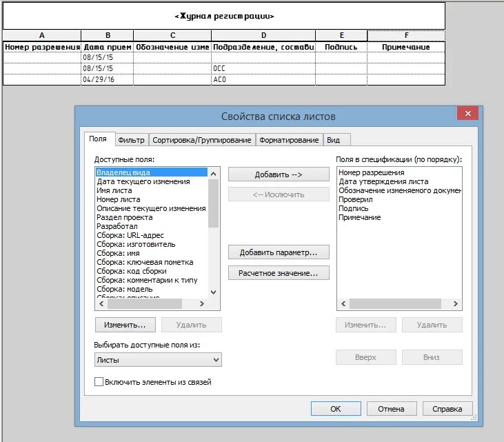This screenshot has width=504, height=442.
Task: Click right arrow of schedule fields scrollbar
Action: click(x=456, y=303)
